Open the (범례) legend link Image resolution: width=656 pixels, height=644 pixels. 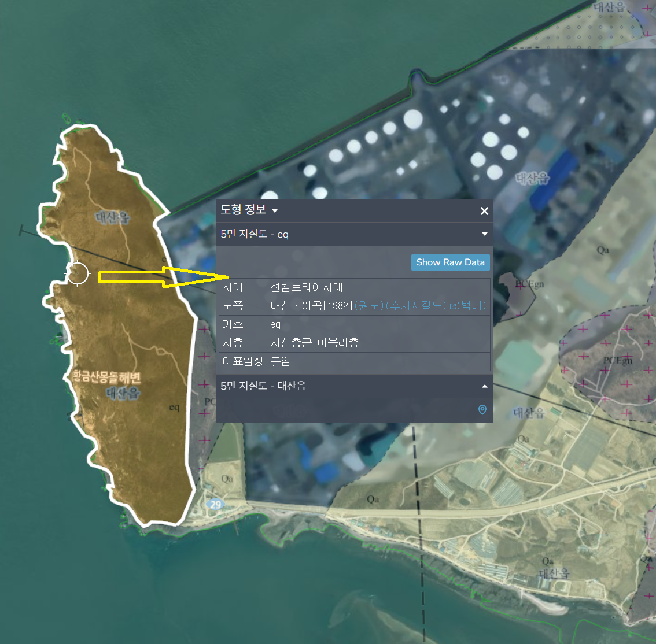coord(471,306)
